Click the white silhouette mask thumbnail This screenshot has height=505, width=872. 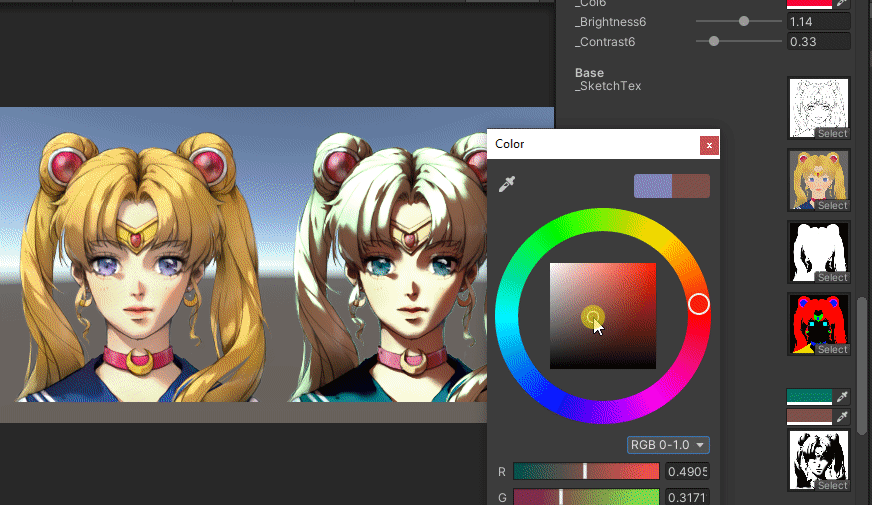pyautogui.click(x=819, y=252)
